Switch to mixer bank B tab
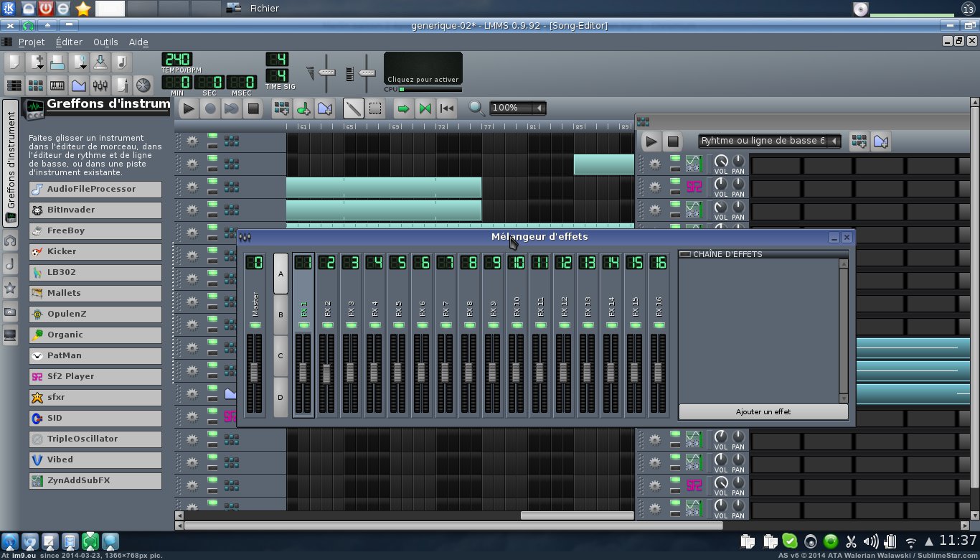Viewport: 980px width, 560px height. [x=281, y=315]
